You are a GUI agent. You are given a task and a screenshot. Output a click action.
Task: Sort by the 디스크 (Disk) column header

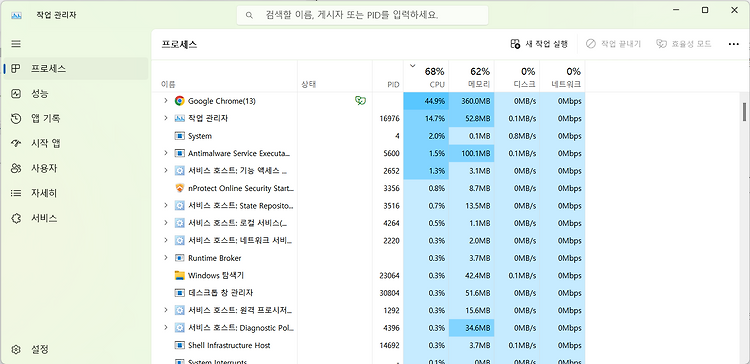click(x=517, y=77)
